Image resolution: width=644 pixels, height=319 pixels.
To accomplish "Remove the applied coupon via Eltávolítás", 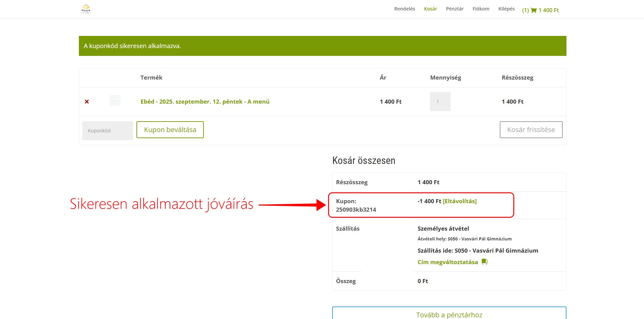I will coord(459,201).
